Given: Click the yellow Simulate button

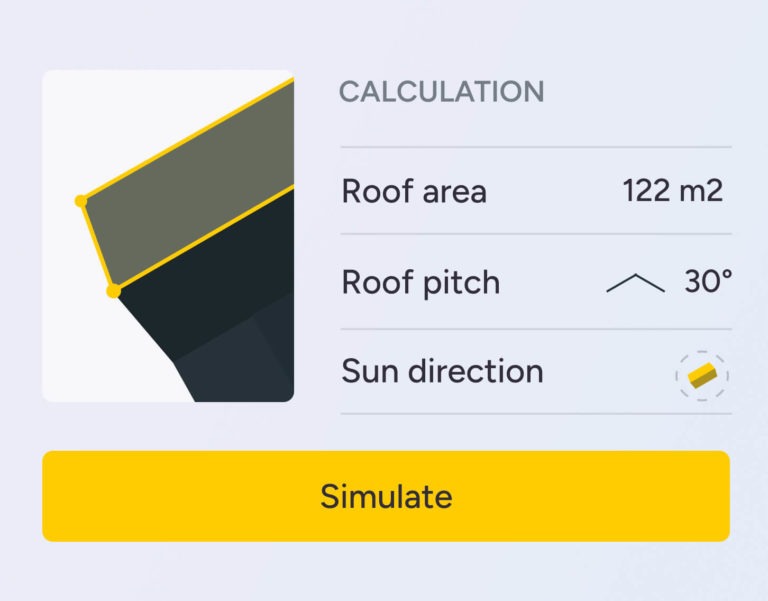Looking at the screenshot, I should click(385, 496).
